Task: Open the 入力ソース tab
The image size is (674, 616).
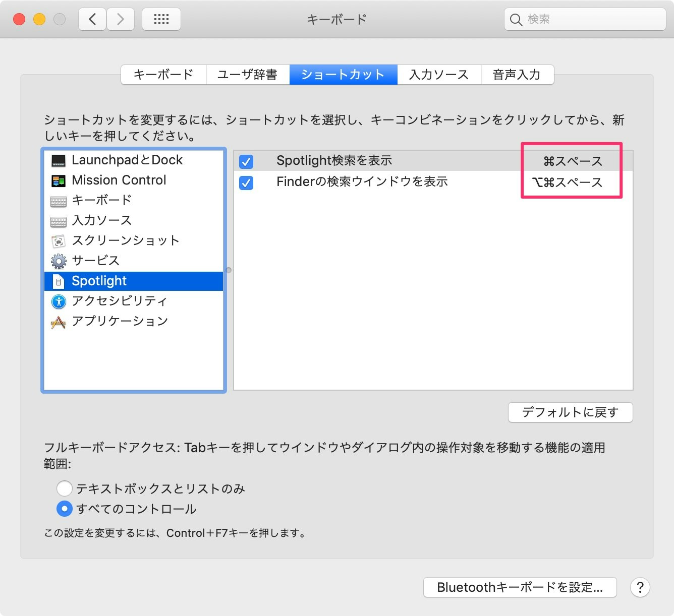Action: click(x=439, y=75)
